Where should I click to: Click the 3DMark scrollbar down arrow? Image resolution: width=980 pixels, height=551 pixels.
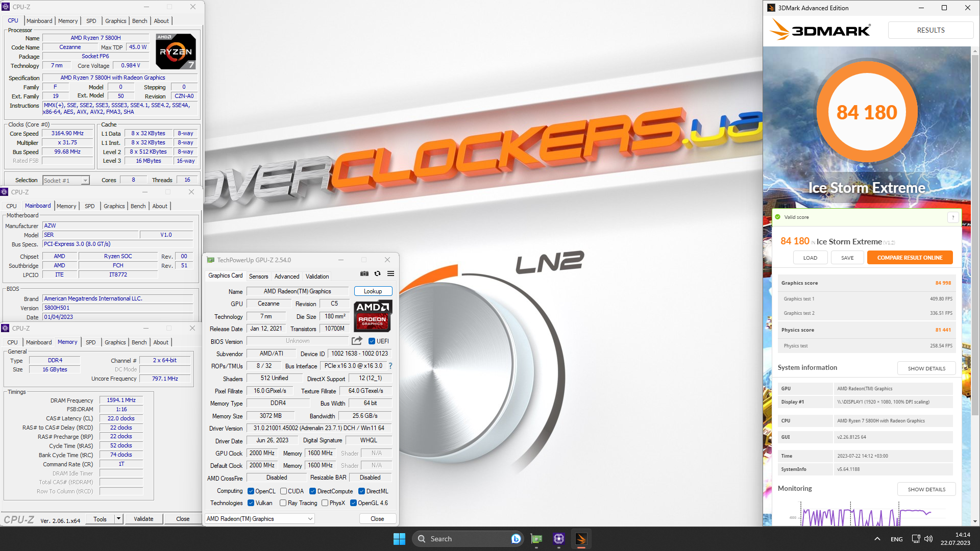pyautogui.click(x=975, y=521)
